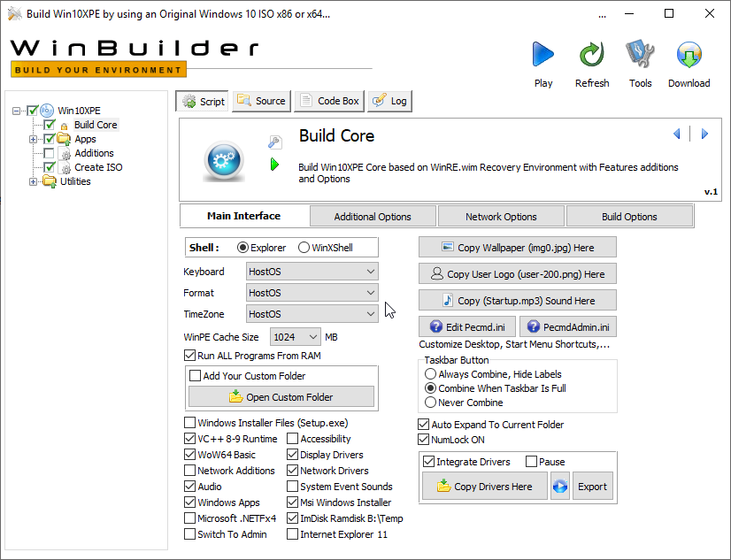
Task: Choose Always Combine, Hide Labels option
Action: 430,374
